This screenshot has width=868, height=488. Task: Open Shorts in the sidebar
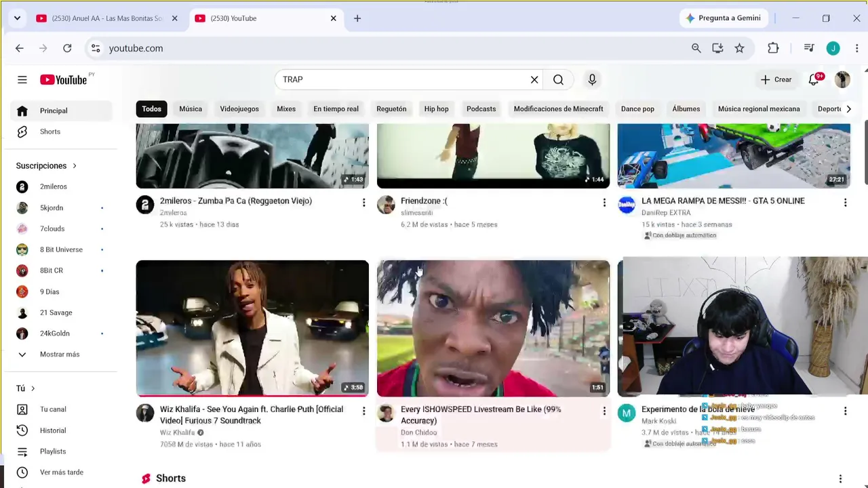click(x=60, y=131)
